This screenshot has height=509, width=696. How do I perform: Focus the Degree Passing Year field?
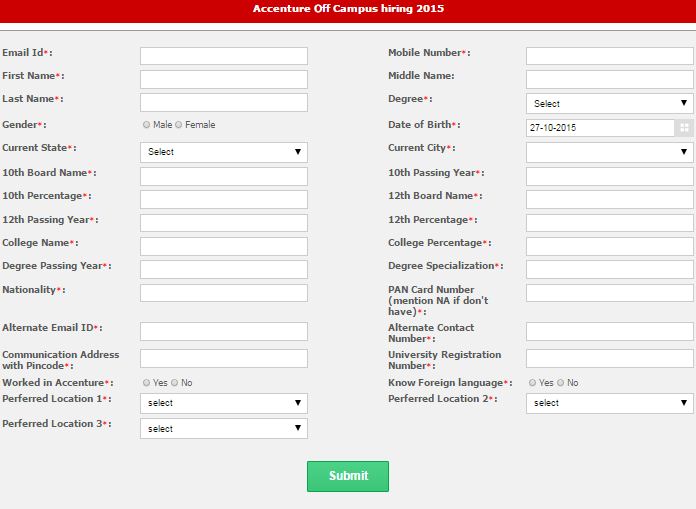pos(224,269)
